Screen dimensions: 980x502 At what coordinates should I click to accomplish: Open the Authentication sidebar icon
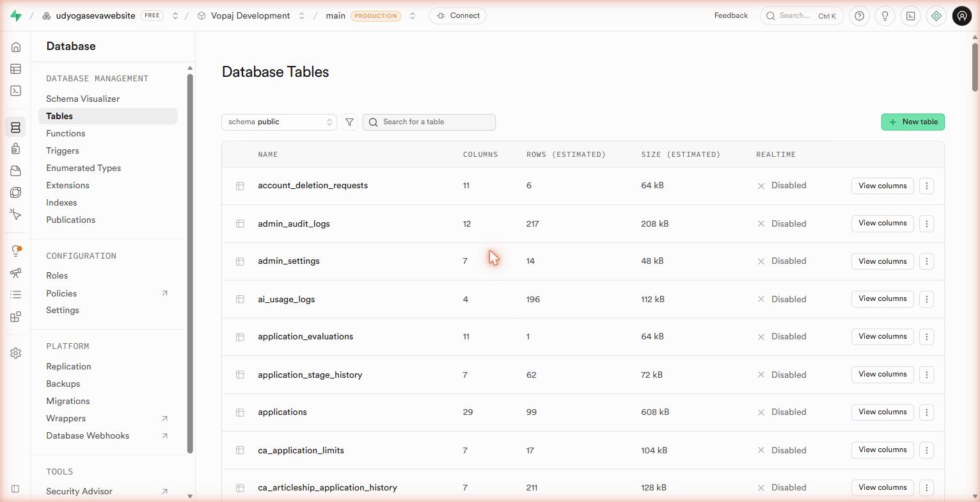tap(16, 149)
